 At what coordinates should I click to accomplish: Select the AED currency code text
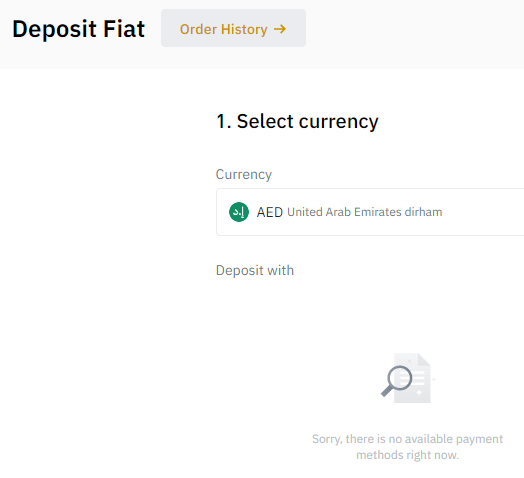click(270, 212)
